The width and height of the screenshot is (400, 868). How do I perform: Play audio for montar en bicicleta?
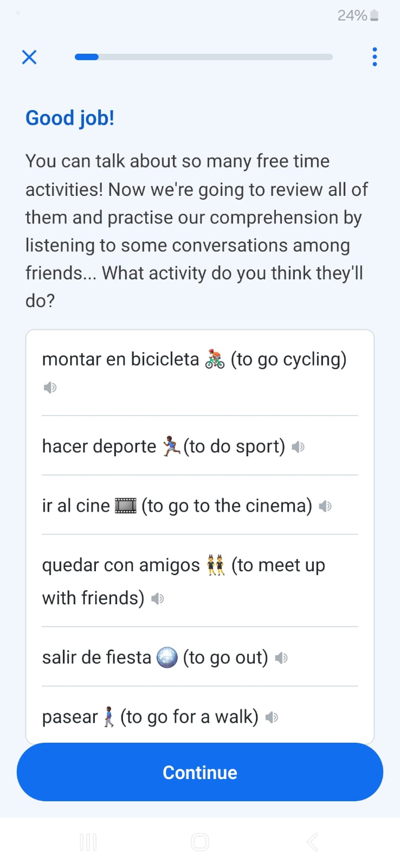tap(50, 387)
